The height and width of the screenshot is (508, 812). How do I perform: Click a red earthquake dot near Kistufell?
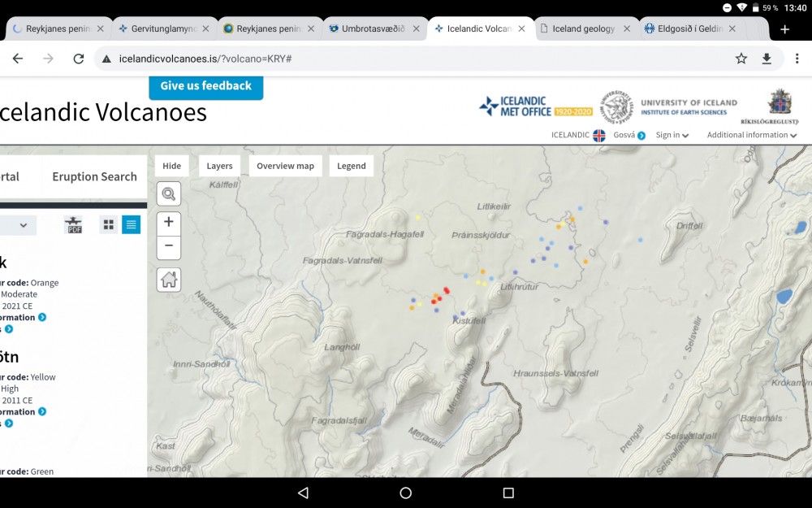[x=447, y=290]
